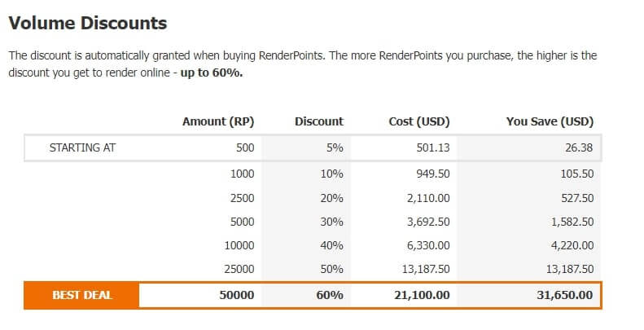Select the BEST DEAL orange label
The image size is (644, 330).
coord(81,295)
